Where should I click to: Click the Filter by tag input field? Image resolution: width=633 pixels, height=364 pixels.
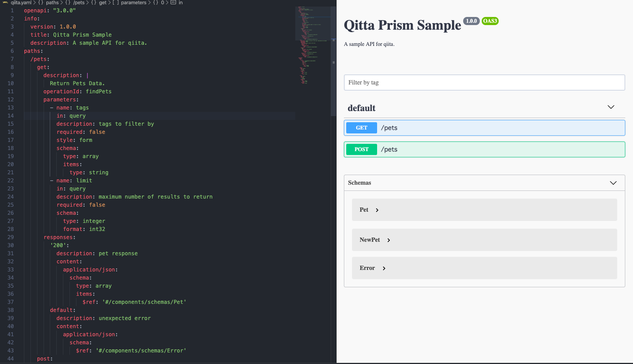point(484,83)
